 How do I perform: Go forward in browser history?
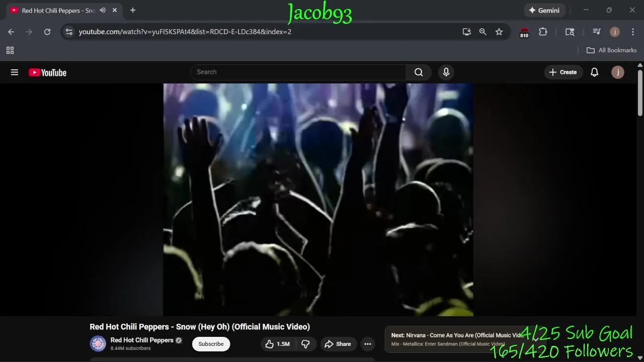(29, 32)
